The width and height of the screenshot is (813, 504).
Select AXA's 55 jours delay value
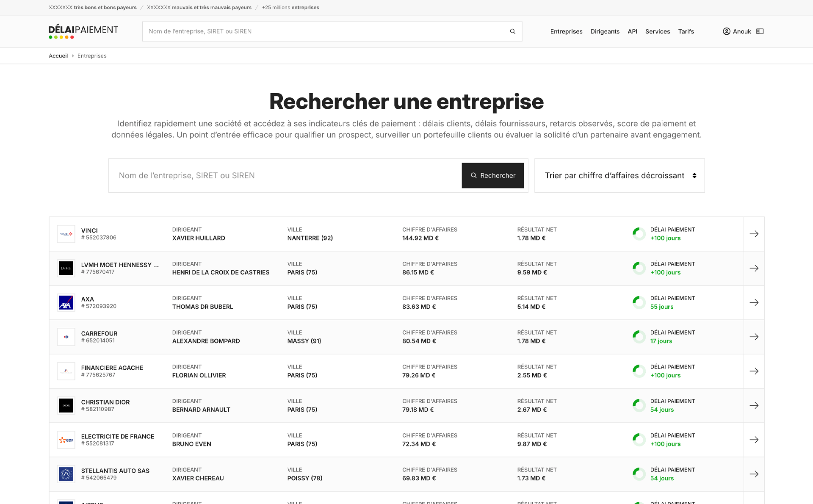click(x=661, y=307)
